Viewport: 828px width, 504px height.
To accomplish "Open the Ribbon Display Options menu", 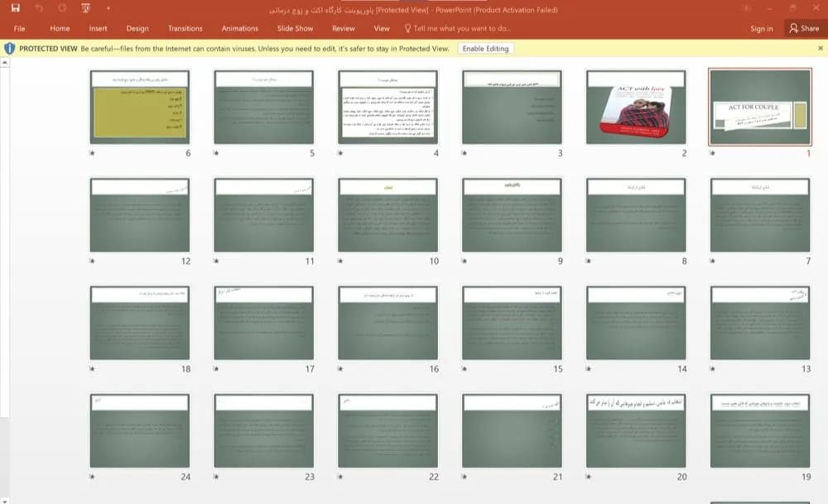I will (x=746, y=8).
